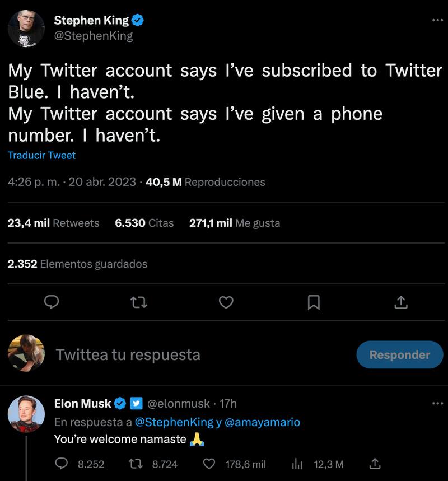Image resolution: width=448 pixels, height=481 pixels.
Task: Click Traducir Tweet link
Action: pyautogui.click(x=41, y=155)
